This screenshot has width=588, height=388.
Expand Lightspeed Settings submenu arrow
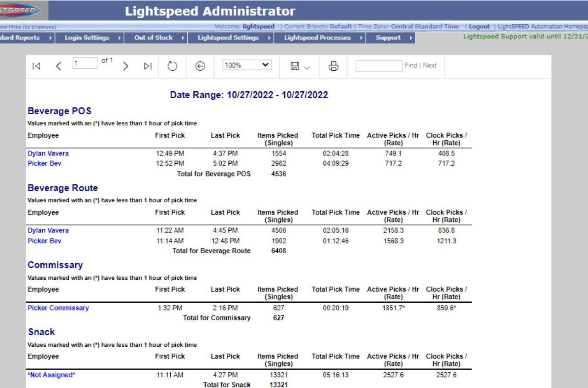[269, 38]
